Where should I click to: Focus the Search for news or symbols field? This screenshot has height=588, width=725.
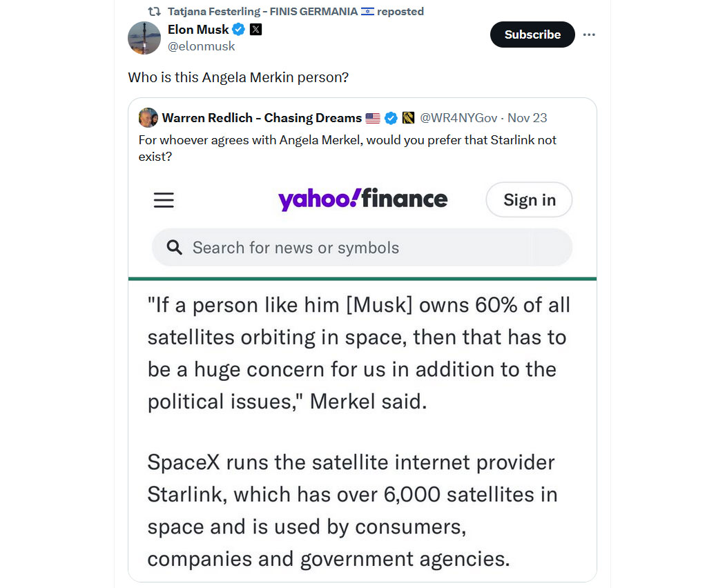click(362, 247)
